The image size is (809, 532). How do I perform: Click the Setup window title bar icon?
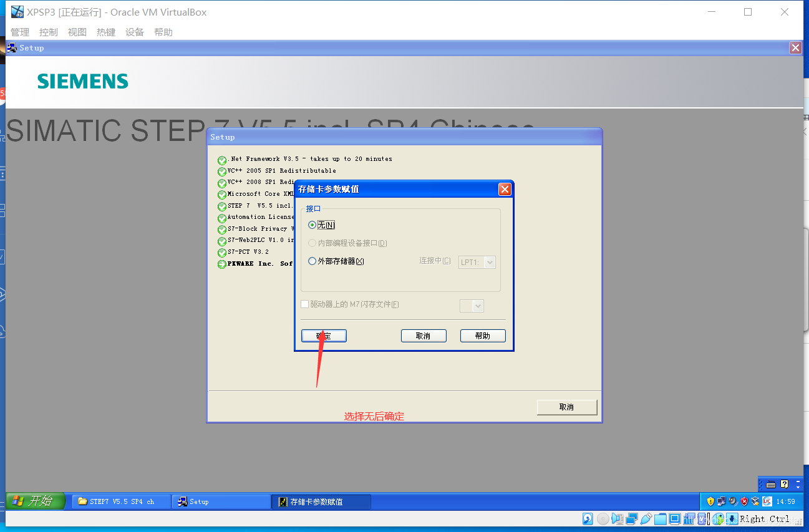click(x=12, y=47)
